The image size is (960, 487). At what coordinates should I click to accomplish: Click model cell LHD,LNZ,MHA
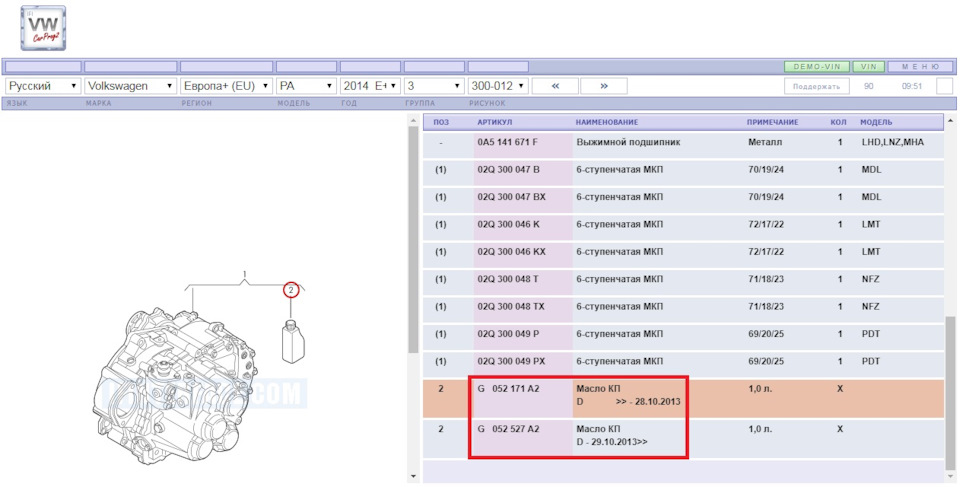(x=892, y=142)
